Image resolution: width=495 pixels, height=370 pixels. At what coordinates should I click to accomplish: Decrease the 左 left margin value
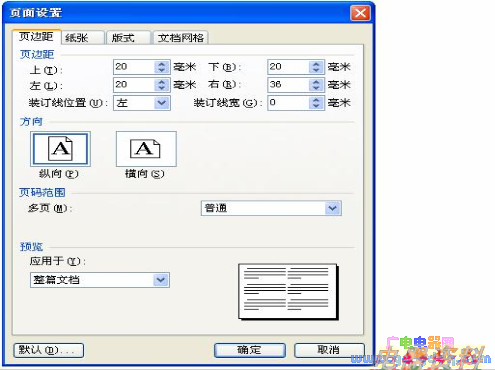pyautogui.click(x=162, y=88)
